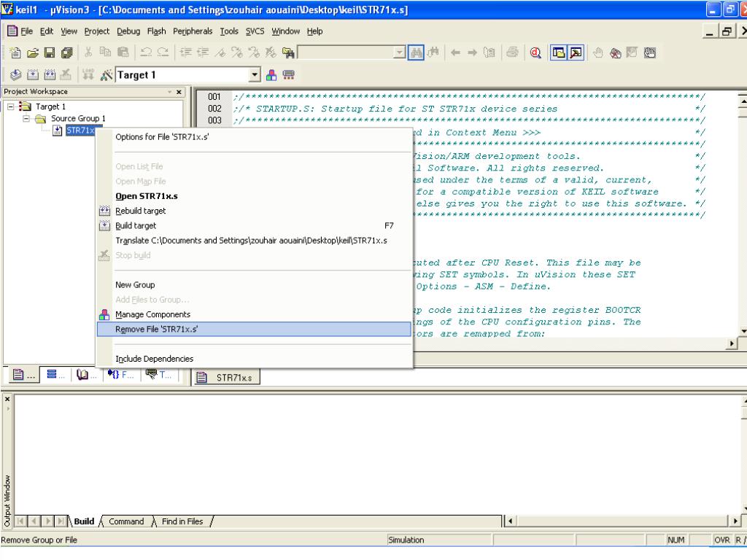Create a new file with the toolbar icon
This screenshot has width=747, height=560.
(x=15, y=52)
